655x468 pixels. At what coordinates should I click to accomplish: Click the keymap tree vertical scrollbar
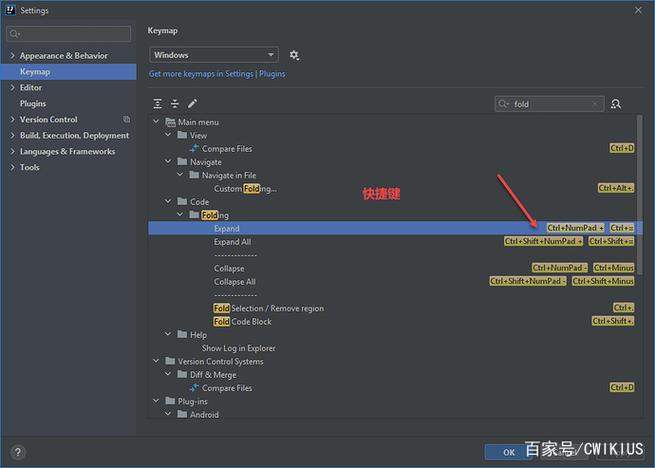pos(640,194)
